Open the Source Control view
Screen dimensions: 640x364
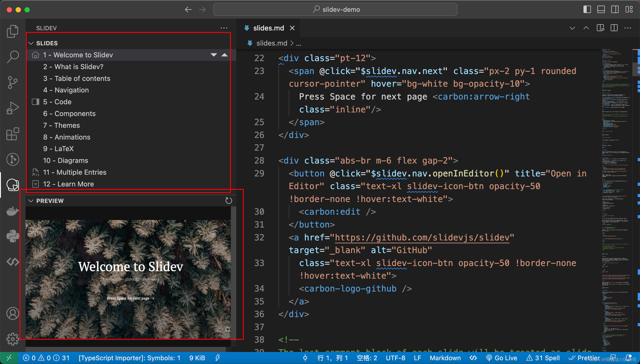[x=12, y=82]
